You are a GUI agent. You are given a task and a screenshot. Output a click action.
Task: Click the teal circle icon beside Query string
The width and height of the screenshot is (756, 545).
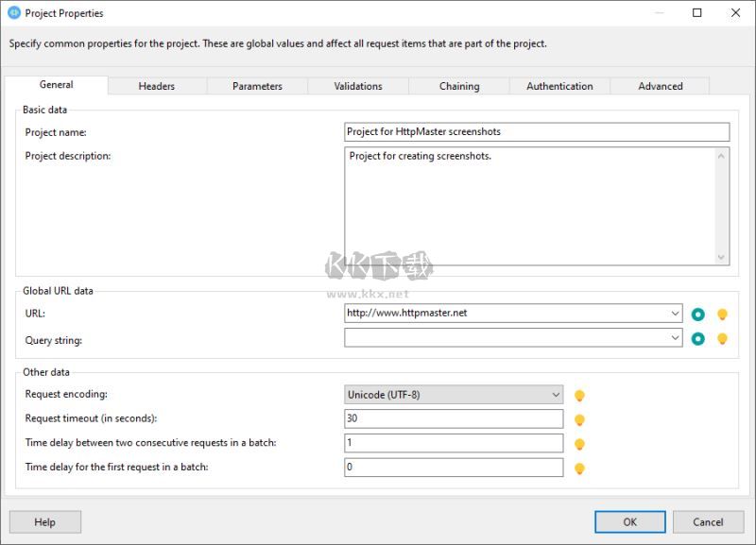click(x=698, y=339)
